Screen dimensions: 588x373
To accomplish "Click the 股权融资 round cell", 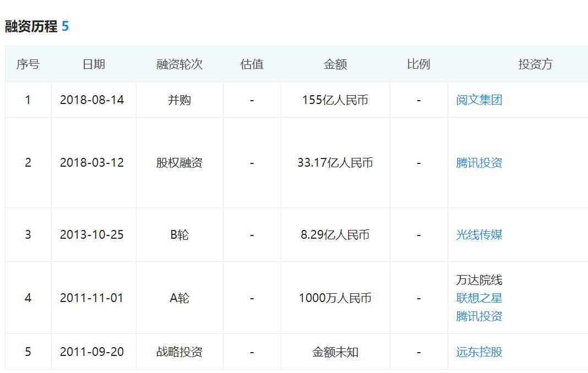I will [x=179, y=163].
